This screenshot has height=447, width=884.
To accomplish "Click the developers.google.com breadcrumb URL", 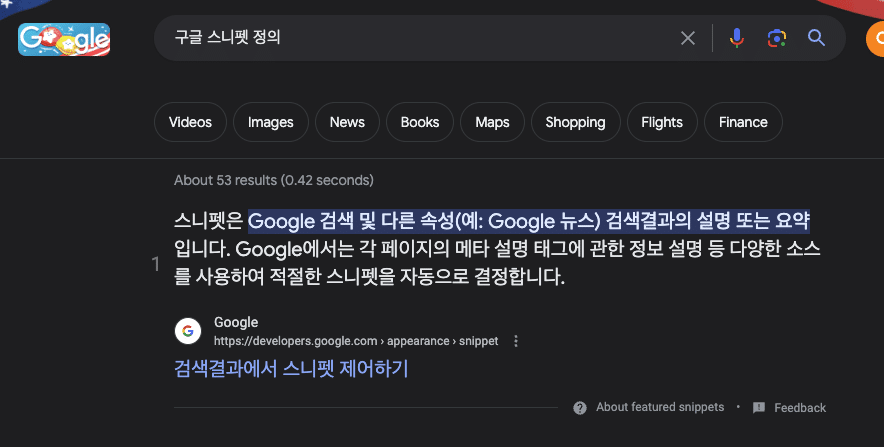I will coord(356,341).
